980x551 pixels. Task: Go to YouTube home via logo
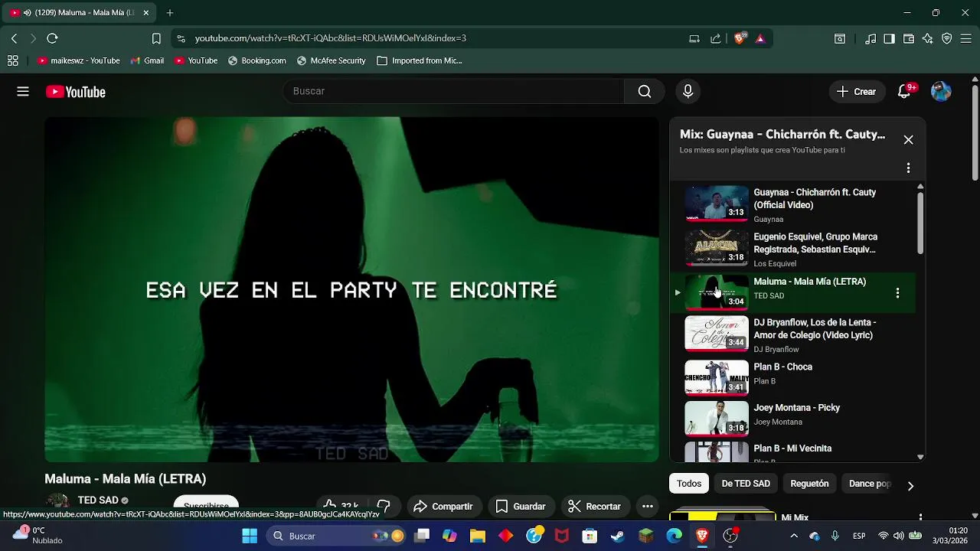coord(76,92)
